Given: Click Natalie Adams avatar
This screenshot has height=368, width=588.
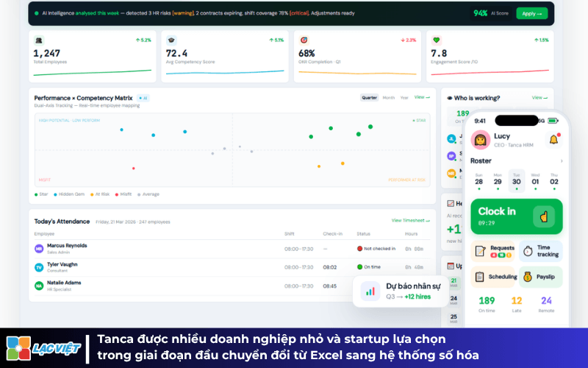Looking at the screenshot, I should [x=39, y=286].
